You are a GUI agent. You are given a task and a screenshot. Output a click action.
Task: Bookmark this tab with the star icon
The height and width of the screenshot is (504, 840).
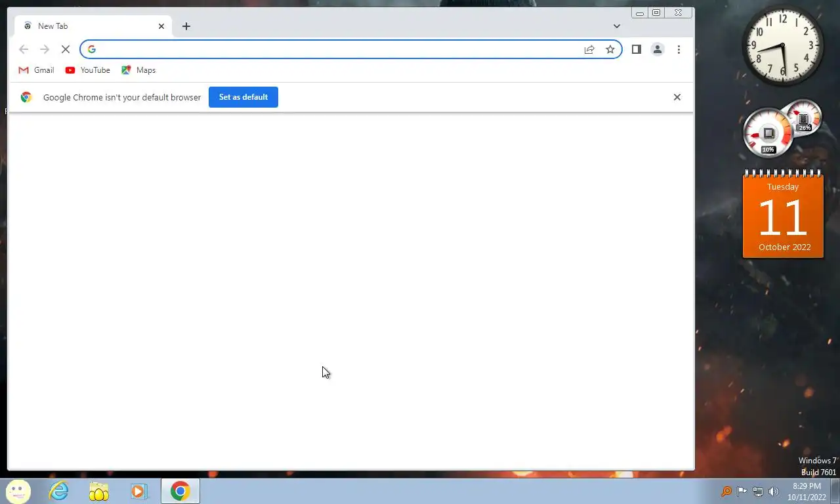click(x=610, y=49)
